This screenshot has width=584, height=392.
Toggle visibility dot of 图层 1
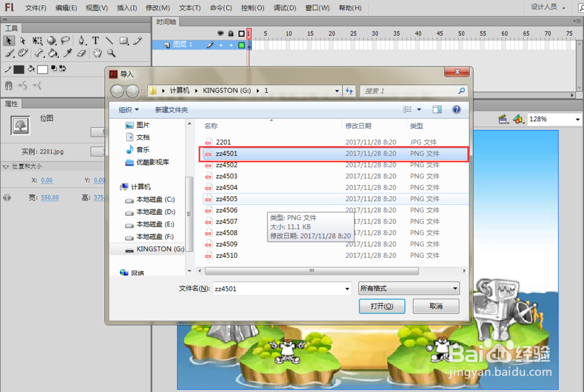pos(221,45)
